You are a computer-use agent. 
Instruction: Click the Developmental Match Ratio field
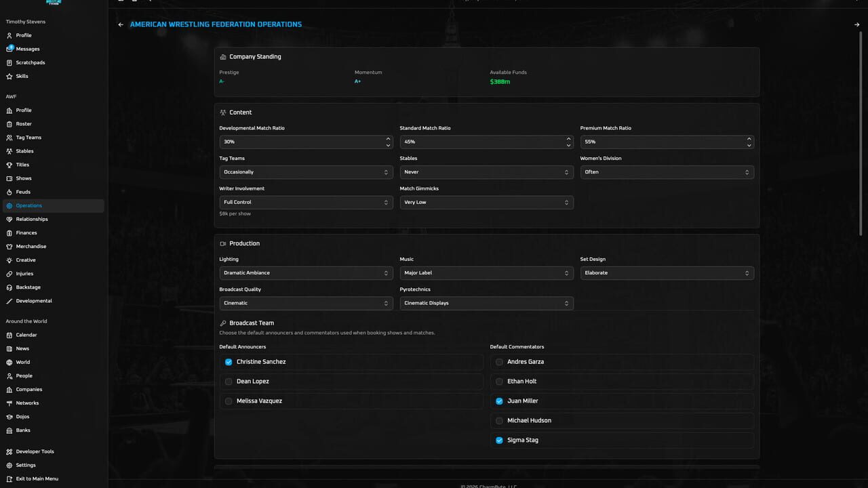tap(306, 142)
